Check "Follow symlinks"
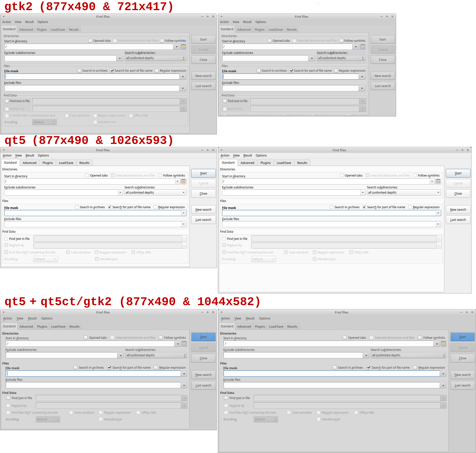The height and width of the screenshot is (453, 476). pos(162,41)
